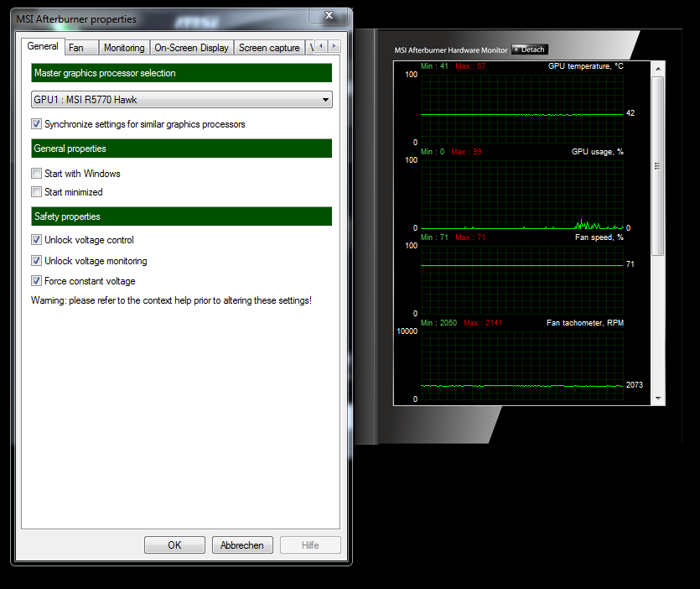700x589 pixels.
Task: Click the GPU temperature graph
Action: [522, 108]
